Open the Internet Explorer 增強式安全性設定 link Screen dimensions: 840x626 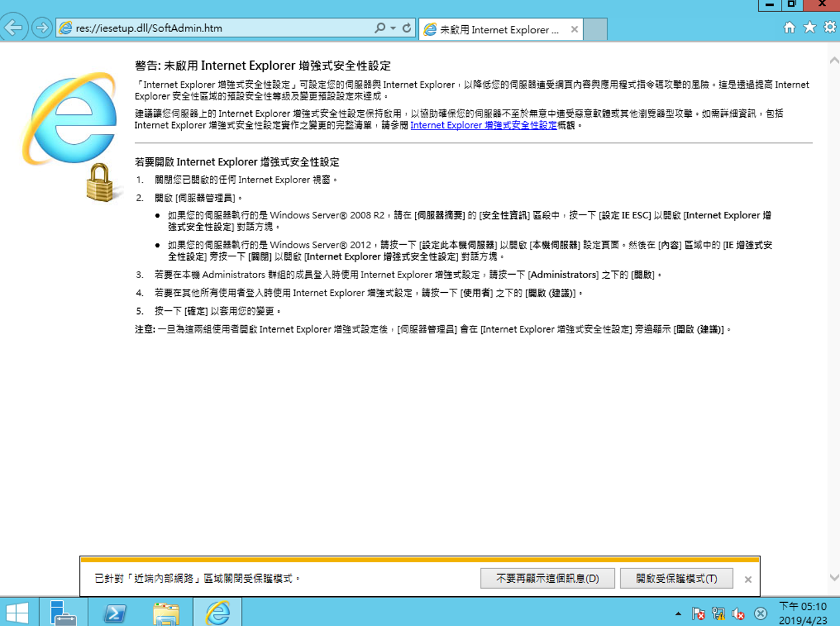coord(483,125)
